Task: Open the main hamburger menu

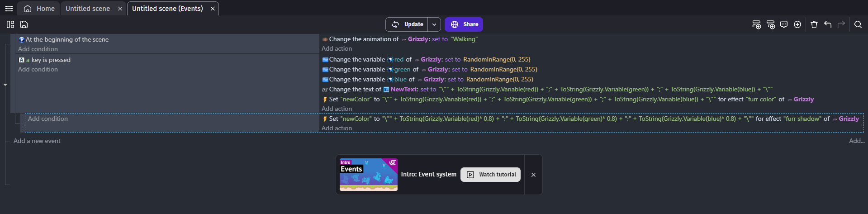Action: point(9,9)
